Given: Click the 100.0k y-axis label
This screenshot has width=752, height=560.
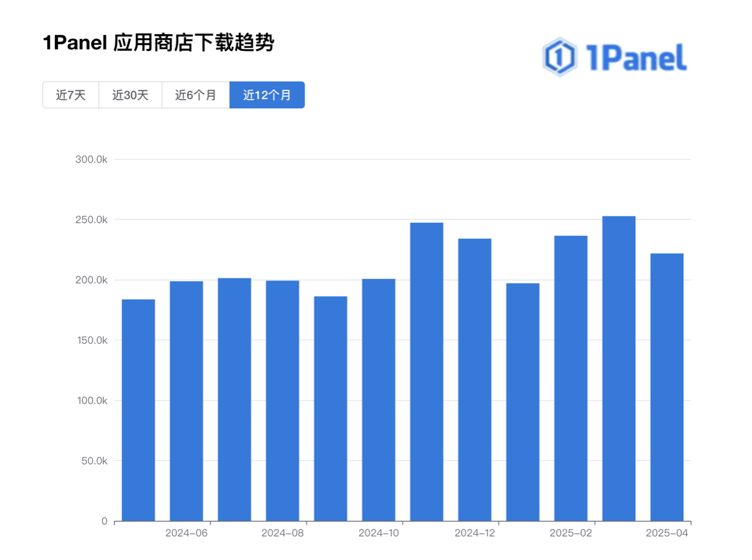Looking at the screenshot, I should (x=92, y=400).
